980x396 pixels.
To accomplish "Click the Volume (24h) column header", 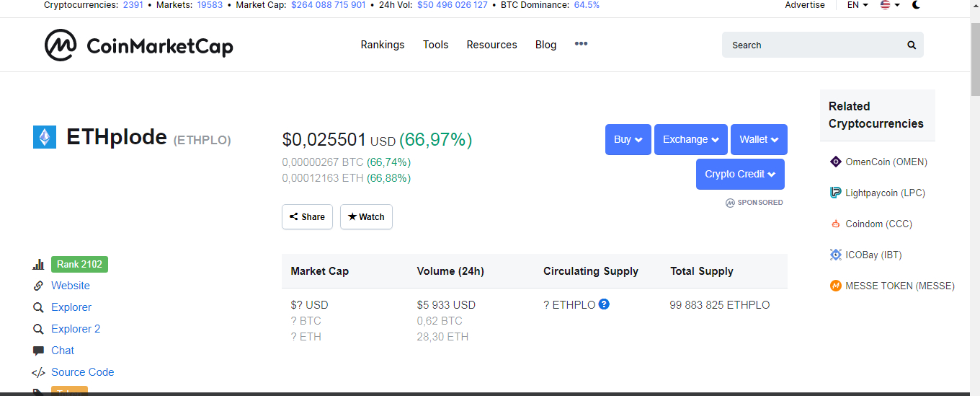I will 450,271.
